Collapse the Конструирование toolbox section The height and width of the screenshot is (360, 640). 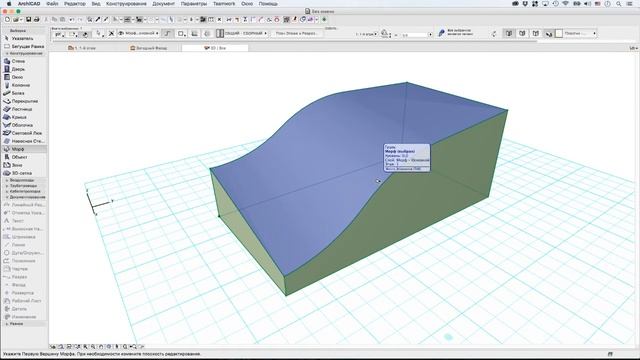(24, 53)
